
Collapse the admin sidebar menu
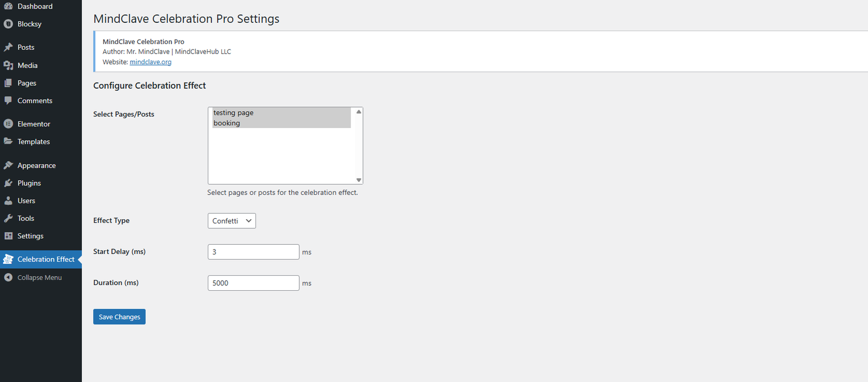39,277
